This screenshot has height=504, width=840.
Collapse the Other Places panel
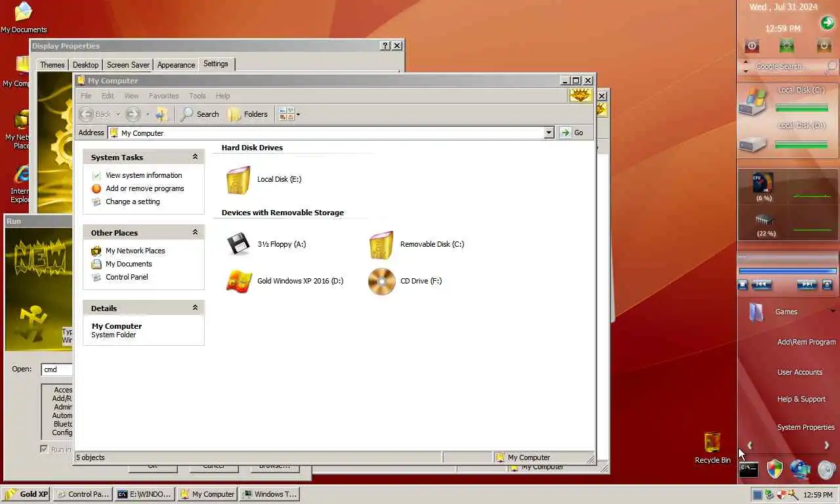[x=195, y=232]
